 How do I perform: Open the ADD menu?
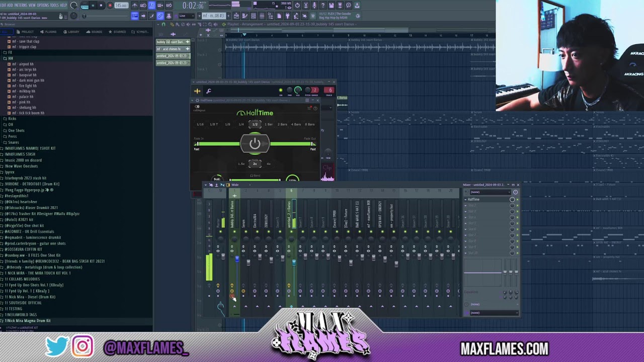[10, 5]
